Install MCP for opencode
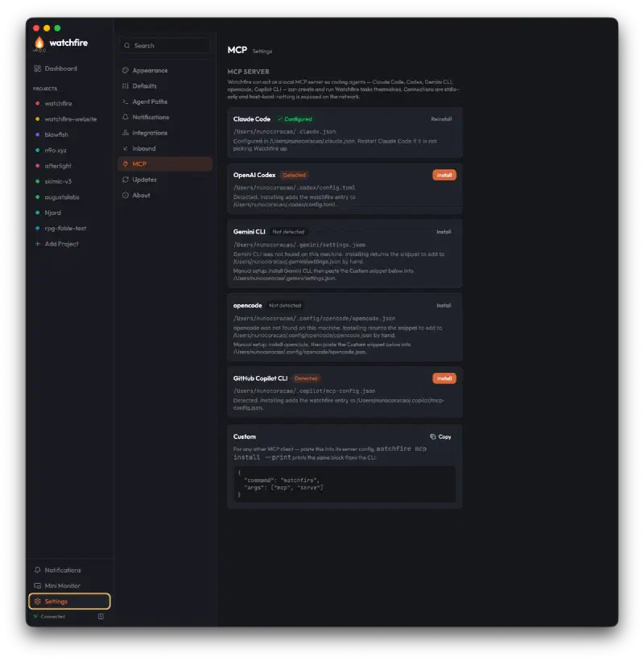 pyautogui.click(x=444, y=306)
